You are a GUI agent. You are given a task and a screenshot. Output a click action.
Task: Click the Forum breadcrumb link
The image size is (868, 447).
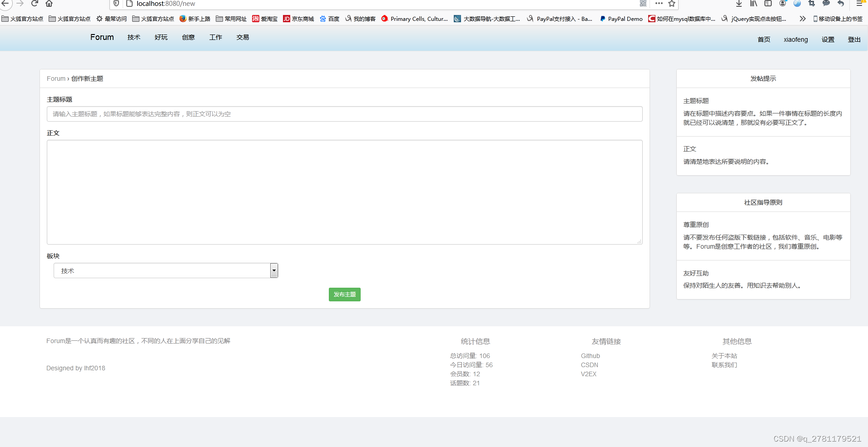(x=56, y=79)
